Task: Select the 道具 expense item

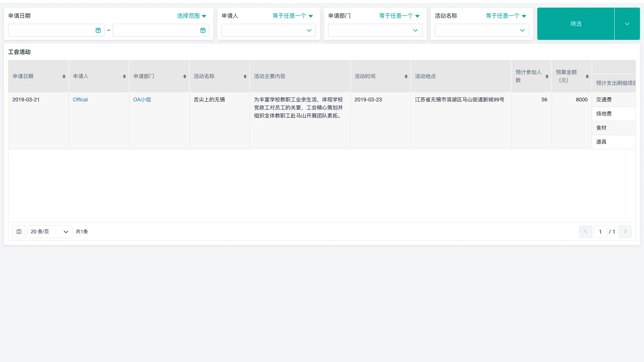Action: click(x=614, y=142)
